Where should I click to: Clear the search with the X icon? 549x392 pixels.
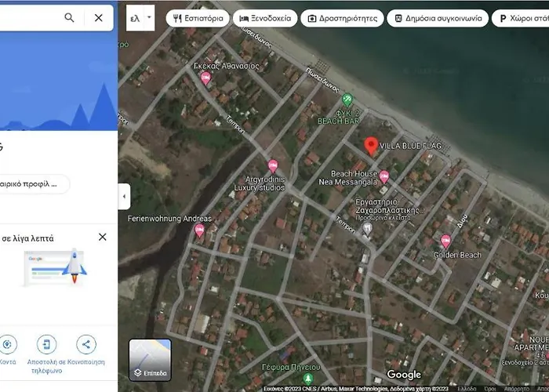click(98, 18)
